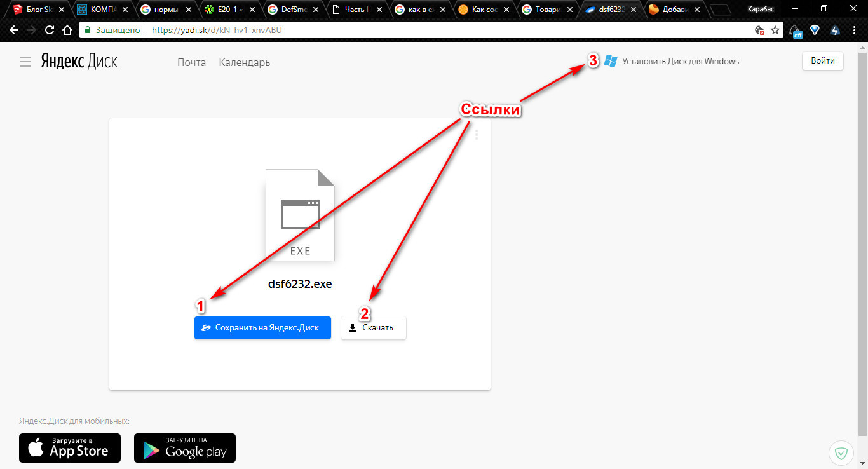868x469 pixels.
Task: Go back with the browser back arrow
Action: point(14,30)
